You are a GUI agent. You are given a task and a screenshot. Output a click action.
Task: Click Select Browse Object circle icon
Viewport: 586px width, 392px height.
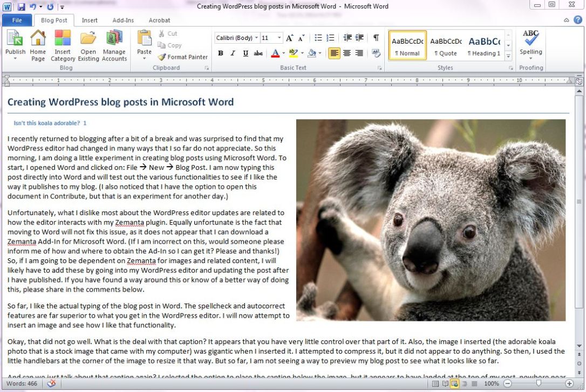pos(579,363)
